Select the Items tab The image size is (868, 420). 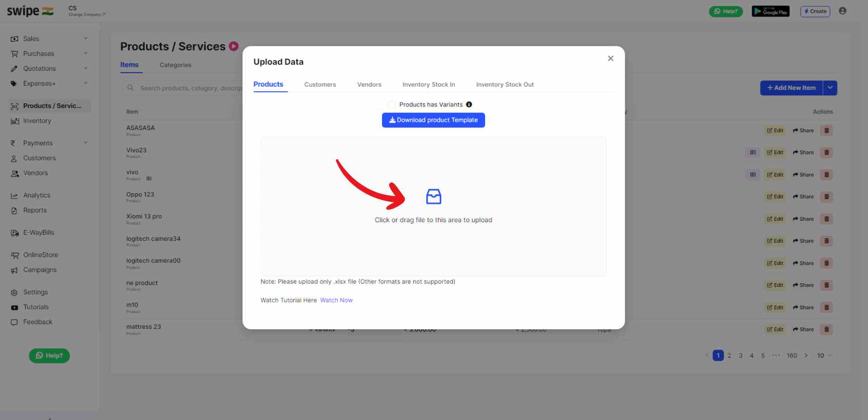129,65
